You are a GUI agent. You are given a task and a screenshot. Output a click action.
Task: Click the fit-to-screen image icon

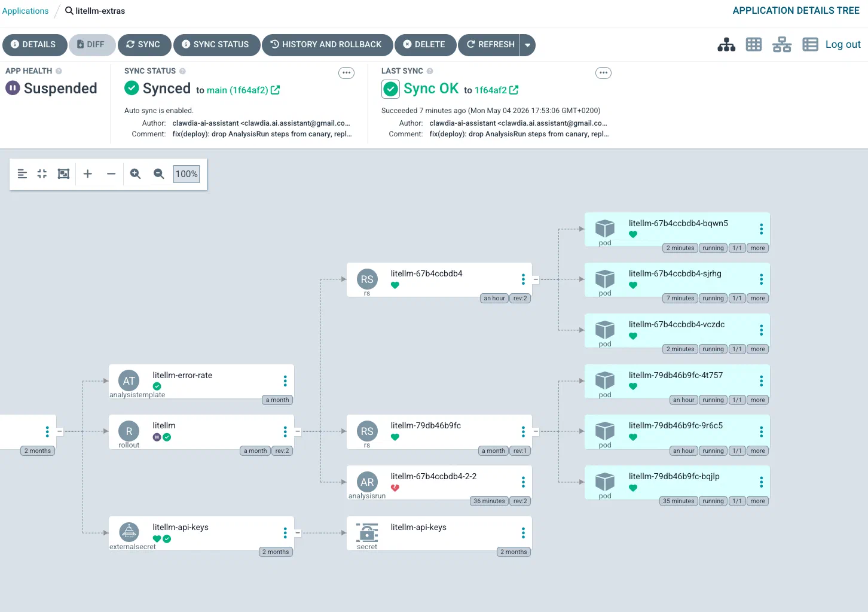click(x=63, y=173)
